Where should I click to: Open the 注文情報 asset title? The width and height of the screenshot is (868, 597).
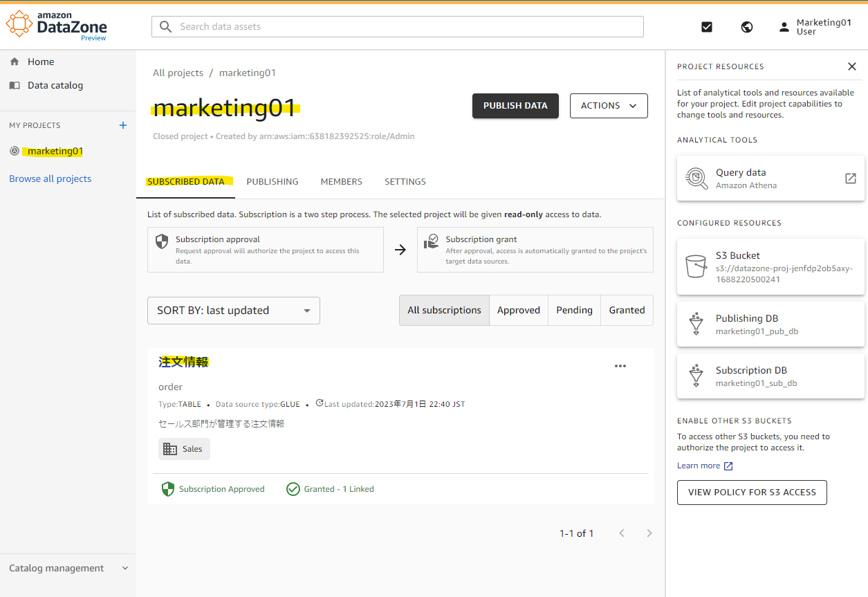[183, 362]
